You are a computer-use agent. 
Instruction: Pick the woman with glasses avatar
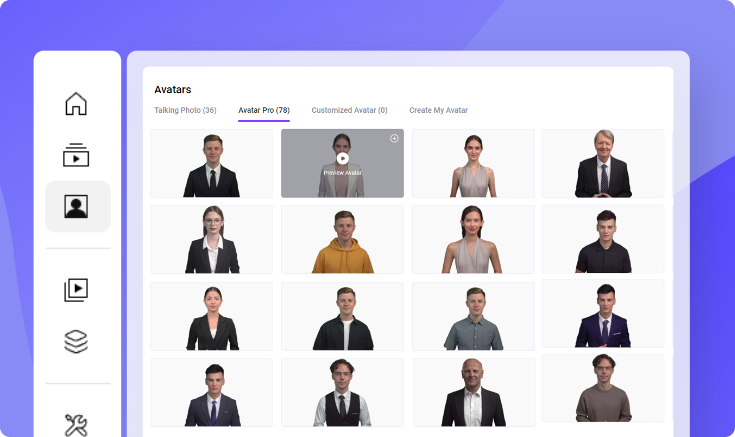pyautogui.click(x=211, y=240)
